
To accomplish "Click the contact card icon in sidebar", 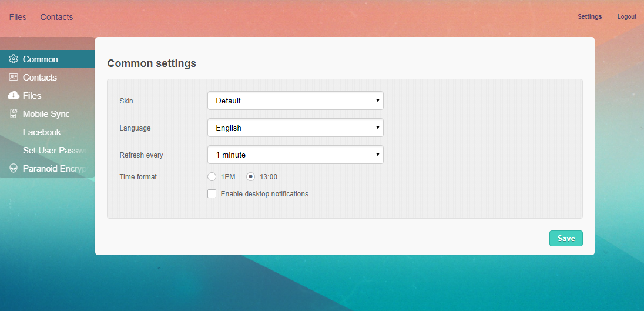I will tap(14, 77).
